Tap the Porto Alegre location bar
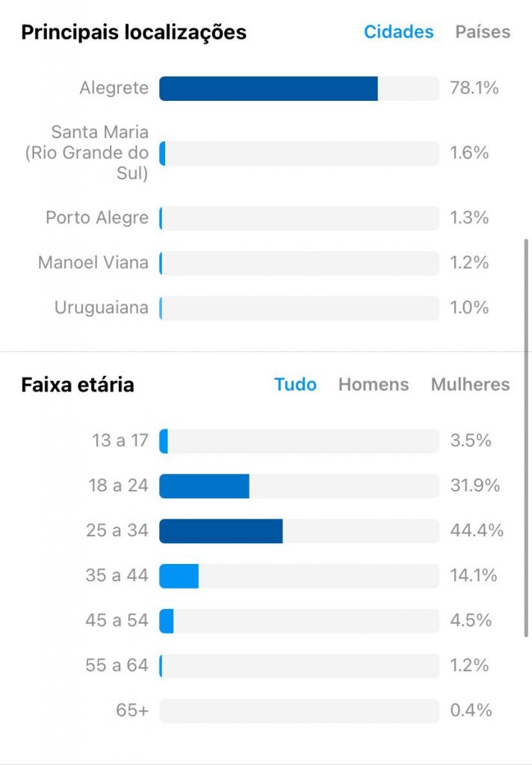 (x=299, y=218)
